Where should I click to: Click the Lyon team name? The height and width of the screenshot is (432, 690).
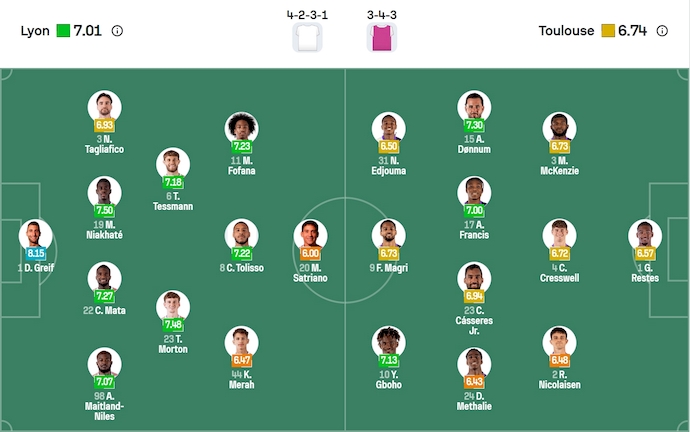35,31
